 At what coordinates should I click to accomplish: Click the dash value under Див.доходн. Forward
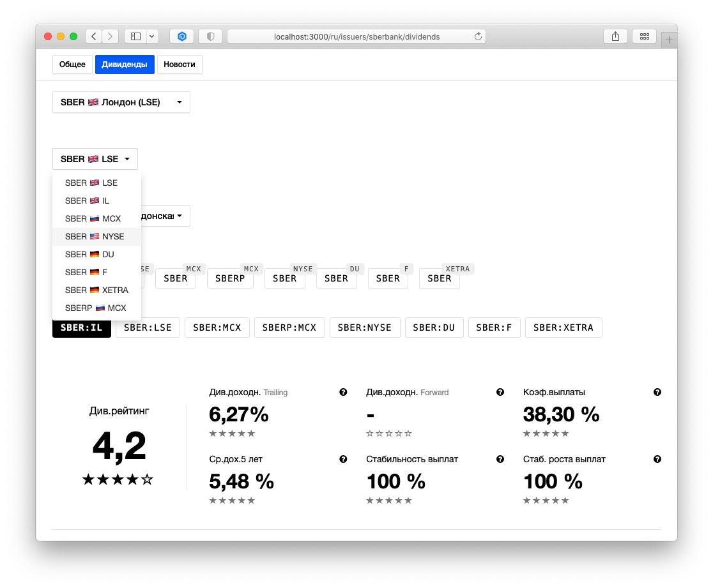(371, 416)
